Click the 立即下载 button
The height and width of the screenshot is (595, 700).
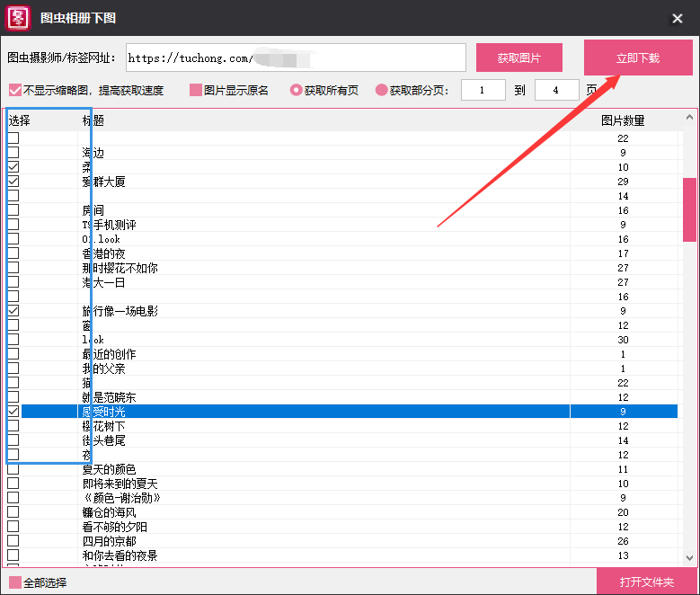pyautogui.click(x=638, y=58)
